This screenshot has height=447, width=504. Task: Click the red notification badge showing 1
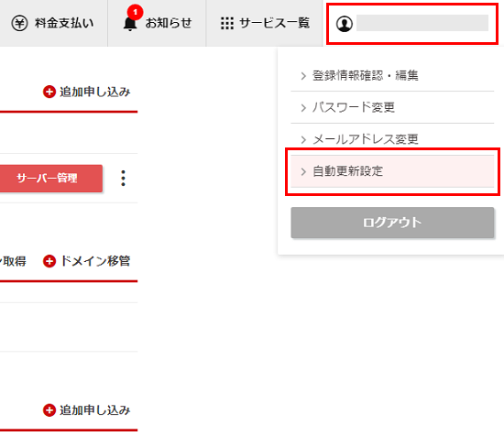(135, 12)
